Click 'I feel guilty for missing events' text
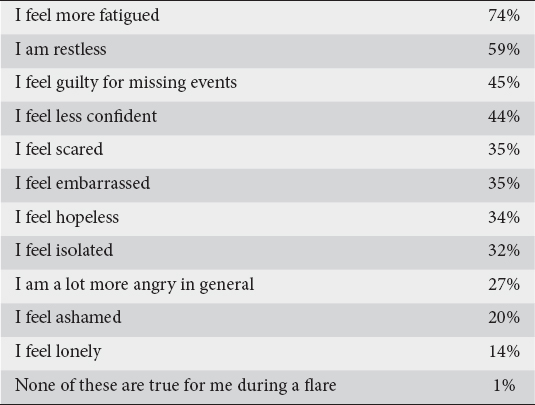The image size is (535, 405). (x=126, y=83)
